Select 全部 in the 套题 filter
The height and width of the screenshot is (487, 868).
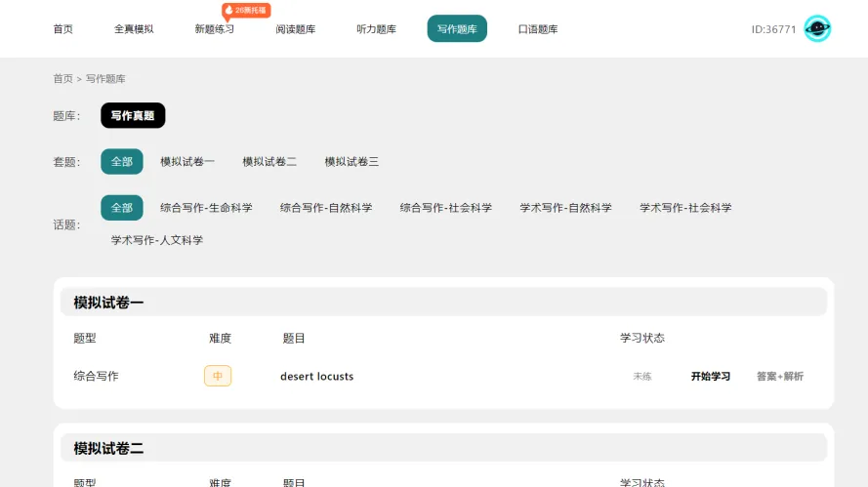(122, 162)
